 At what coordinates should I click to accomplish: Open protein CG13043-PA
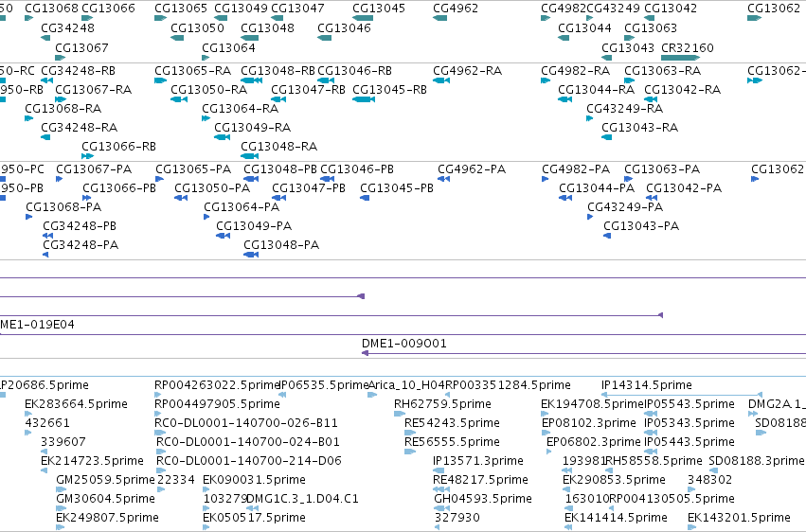point(641,226)
